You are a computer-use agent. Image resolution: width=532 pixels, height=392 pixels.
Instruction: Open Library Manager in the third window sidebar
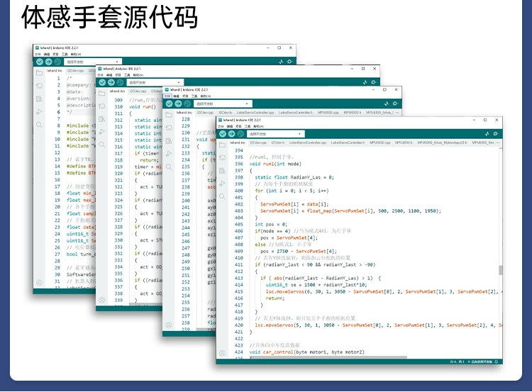click(169, 140)
